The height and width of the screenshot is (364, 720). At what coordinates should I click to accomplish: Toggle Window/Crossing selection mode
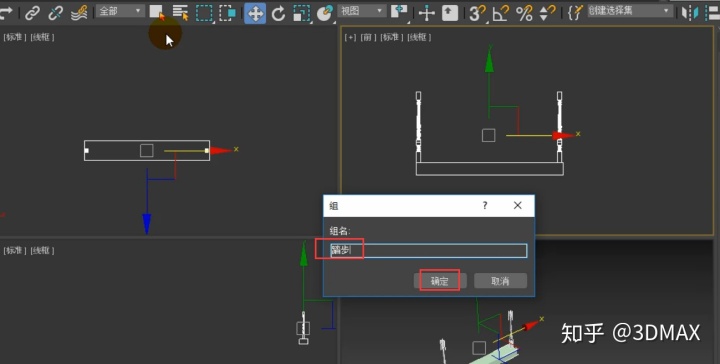point(228,13)
